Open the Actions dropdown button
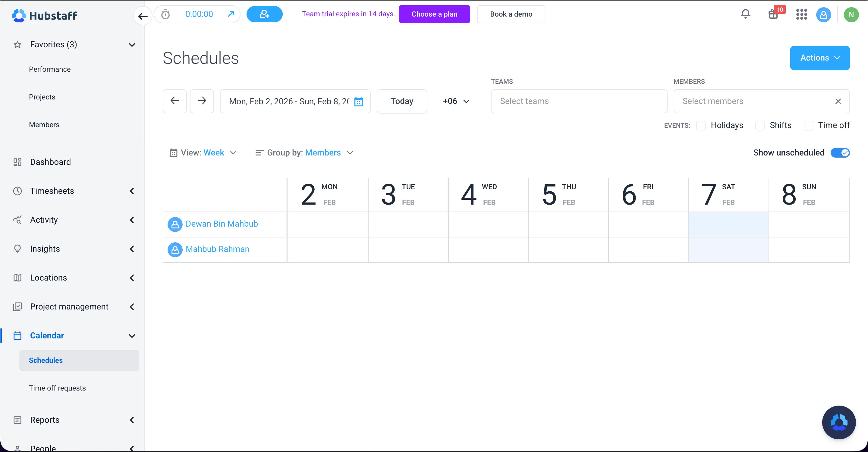868x452 pixels. 819,58
